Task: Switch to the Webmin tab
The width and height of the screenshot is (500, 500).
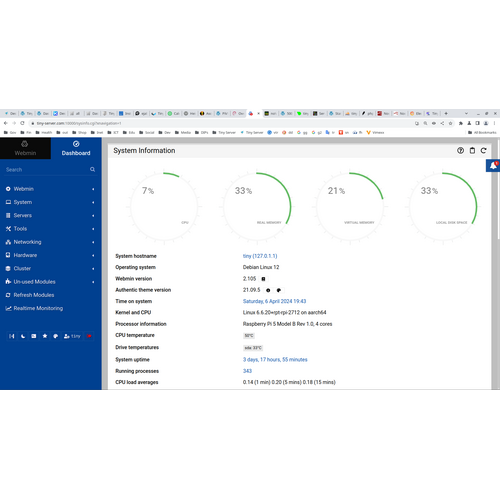Action: tap(25, 148)
